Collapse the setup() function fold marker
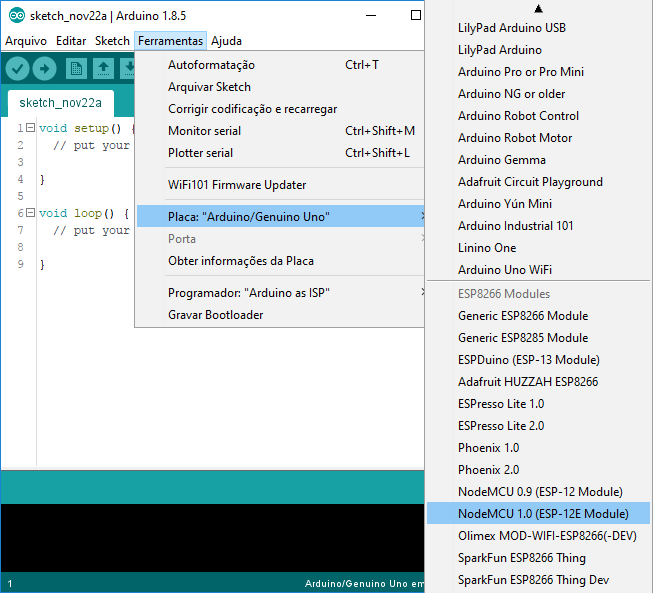Screen dimensions: 653x593 coord(30,127)
